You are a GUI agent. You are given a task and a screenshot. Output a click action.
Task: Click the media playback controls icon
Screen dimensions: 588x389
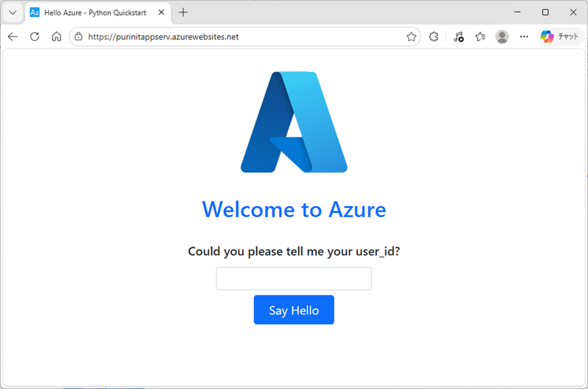(x=458, y=37)
